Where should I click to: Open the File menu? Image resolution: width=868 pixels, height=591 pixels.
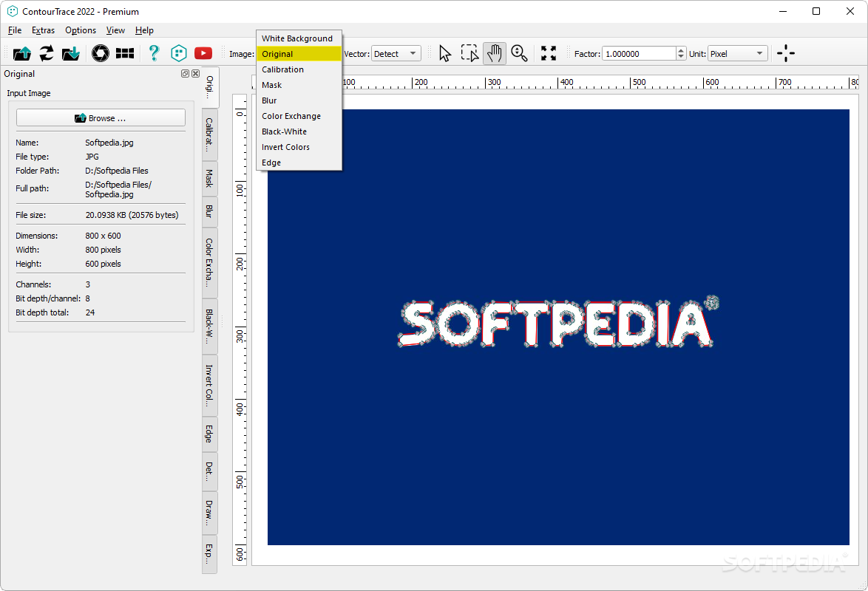pyautogui.click(x=15, y=30)
